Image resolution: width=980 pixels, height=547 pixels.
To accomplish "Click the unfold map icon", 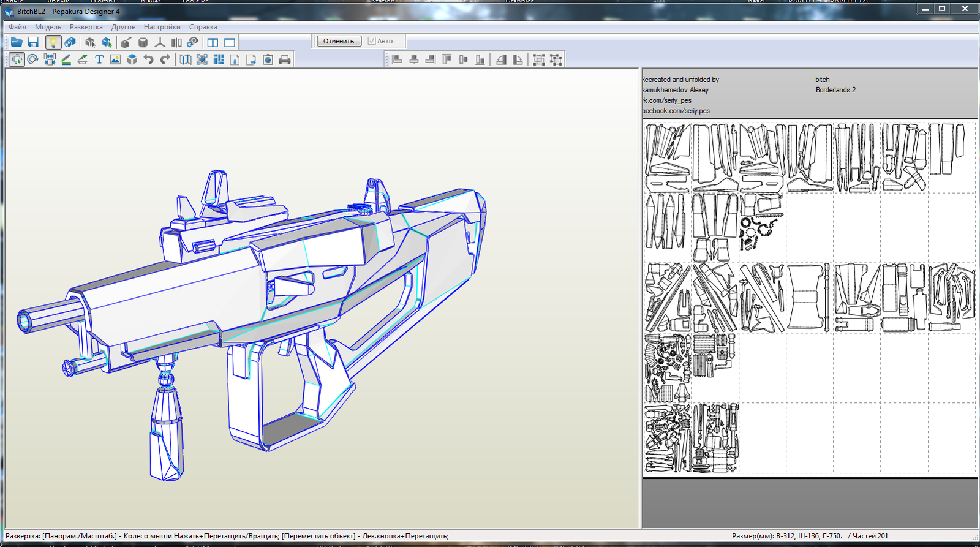I will pyautogui.click(x=185, y=59).
